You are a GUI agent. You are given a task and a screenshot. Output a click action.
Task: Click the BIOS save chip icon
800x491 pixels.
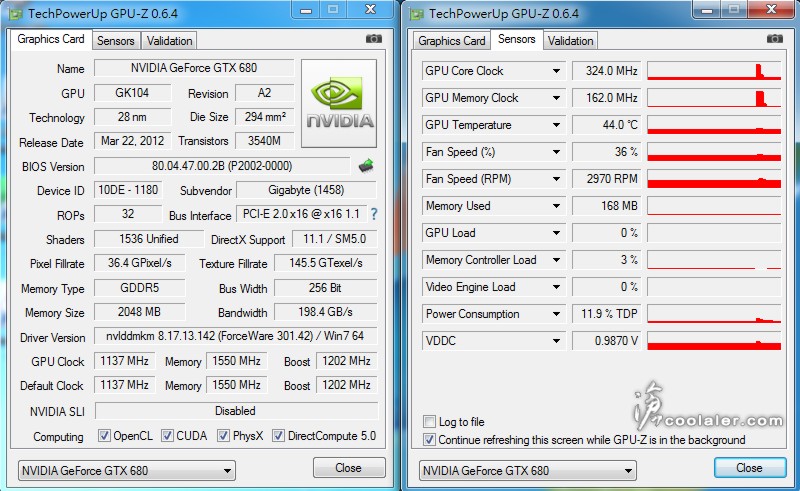tap(366, 165)
